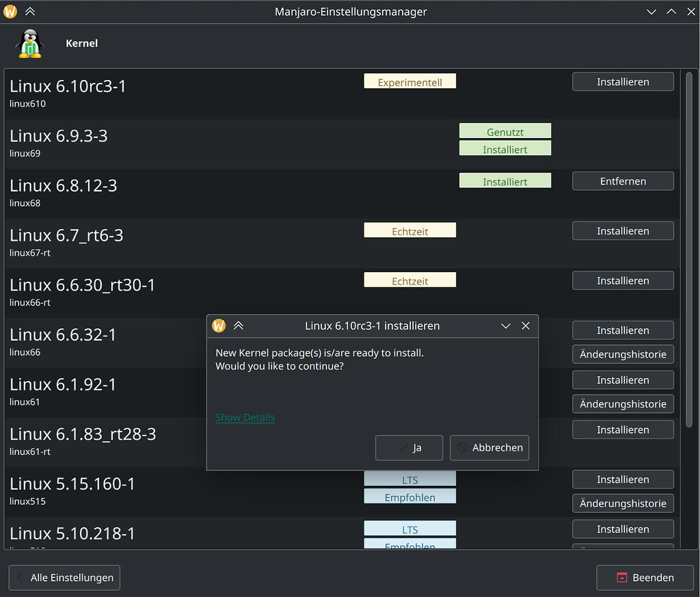Open the window menu chevron in main title bar
The width and height of the screenshot is (700, 597).
point(651,11)
